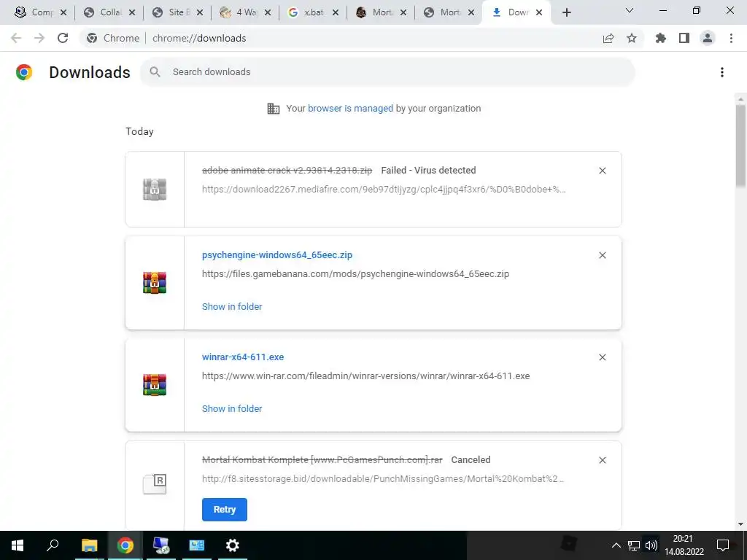Open the Downloads page more actions menu
The image size is (747, 560).
coord(722,72)
